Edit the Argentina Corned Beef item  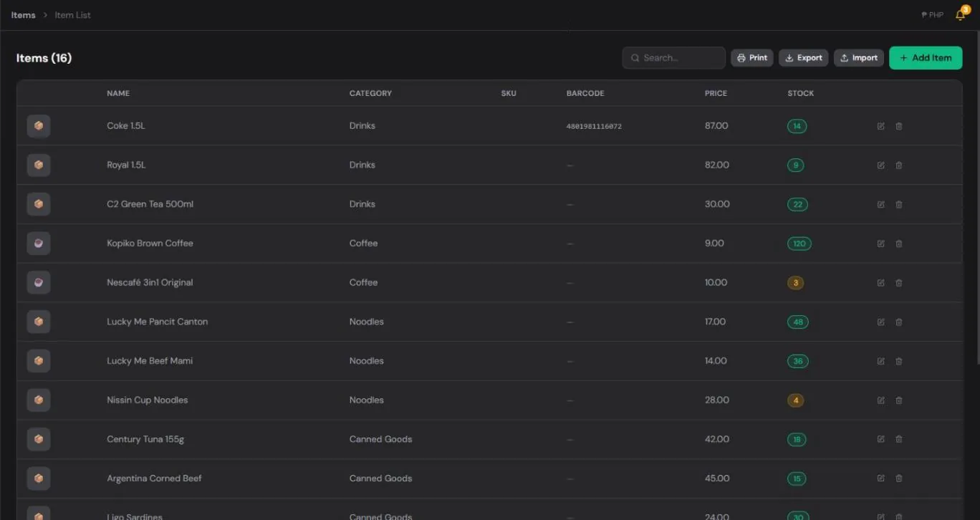tap(880, 479)
